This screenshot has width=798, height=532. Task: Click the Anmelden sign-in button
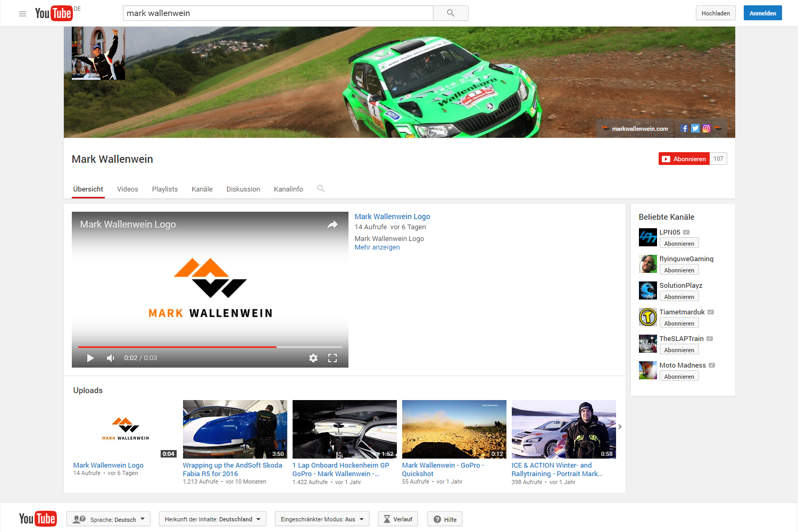(763, 13)
